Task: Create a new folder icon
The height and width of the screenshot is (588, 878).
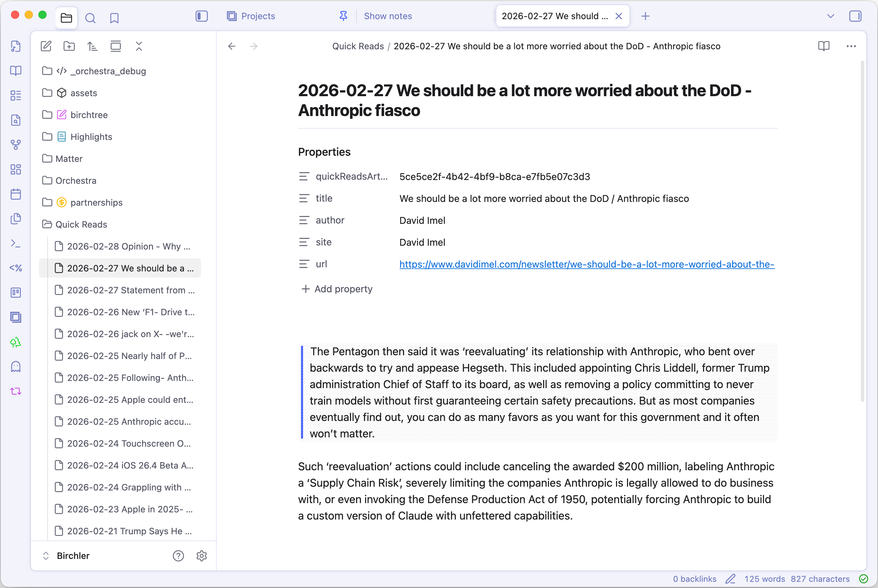Action: (x=69, y=46)
